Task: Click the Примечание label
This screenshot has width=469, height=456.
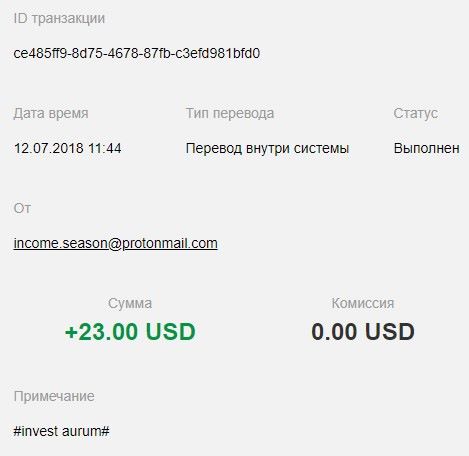Action: click(54, 397)
